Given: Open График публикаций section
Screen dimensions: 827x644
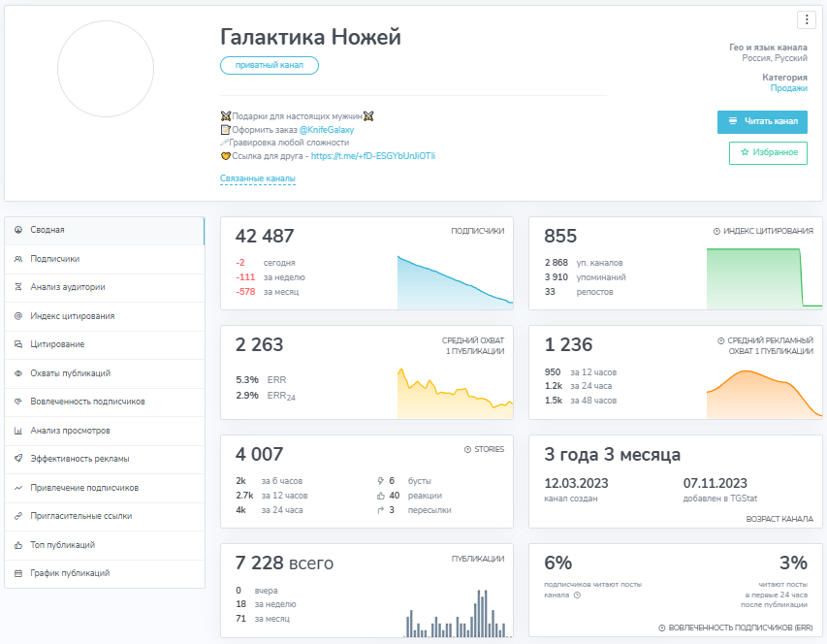Looking at the screenshot, I should 105,574.
